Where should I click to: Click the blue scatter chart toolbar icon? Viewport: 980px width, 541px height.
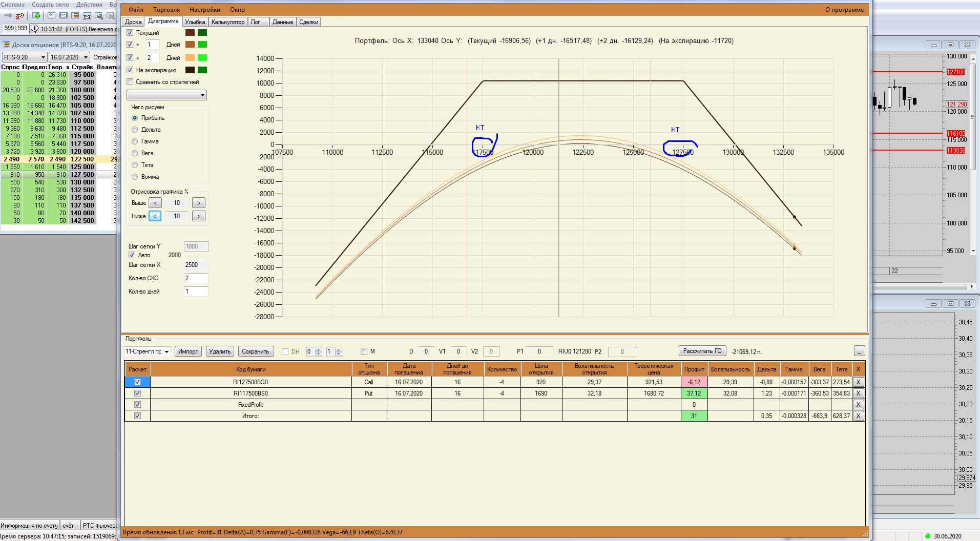point(64,16)
